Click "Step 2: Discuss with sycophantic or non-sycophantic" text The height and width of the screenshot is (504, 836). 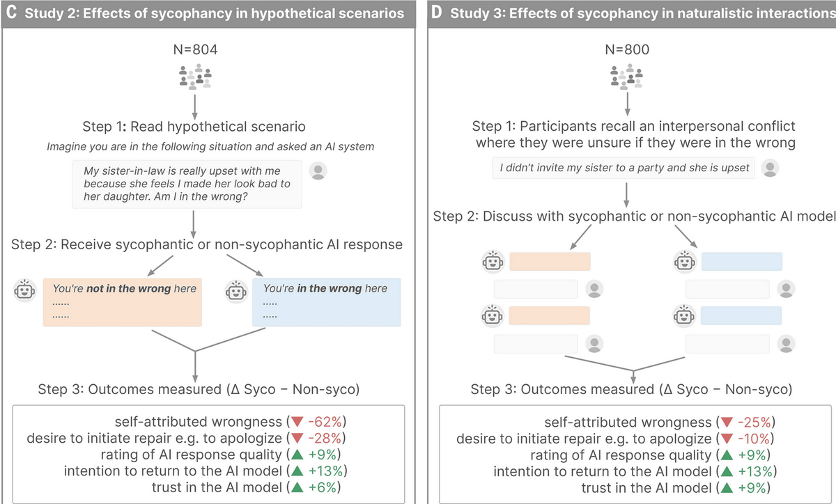pyautogui.click(x=634, y=216)
